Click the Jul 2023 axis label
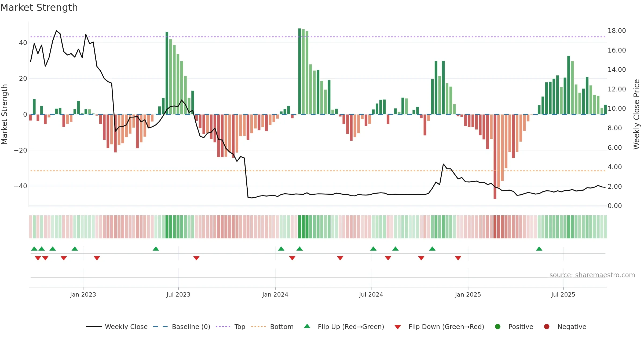The image size is (644, 362). pos(178,295)
